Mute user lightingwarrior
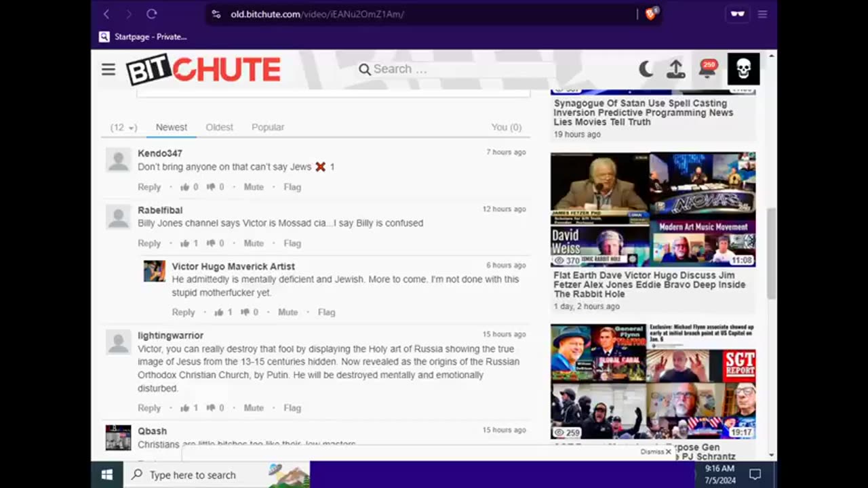Screen dimensions: 868x488 (x=254, y=408)
